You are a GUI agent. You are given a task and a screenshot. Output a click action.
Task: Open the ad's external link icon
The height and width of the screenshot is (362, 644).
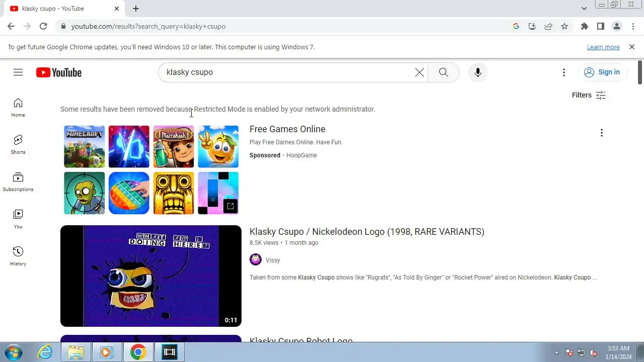point(230,206)
